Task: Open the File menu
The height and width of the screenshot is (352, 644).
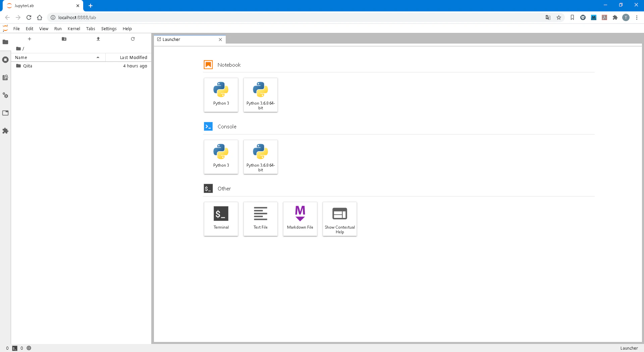Action: (16, 28)
